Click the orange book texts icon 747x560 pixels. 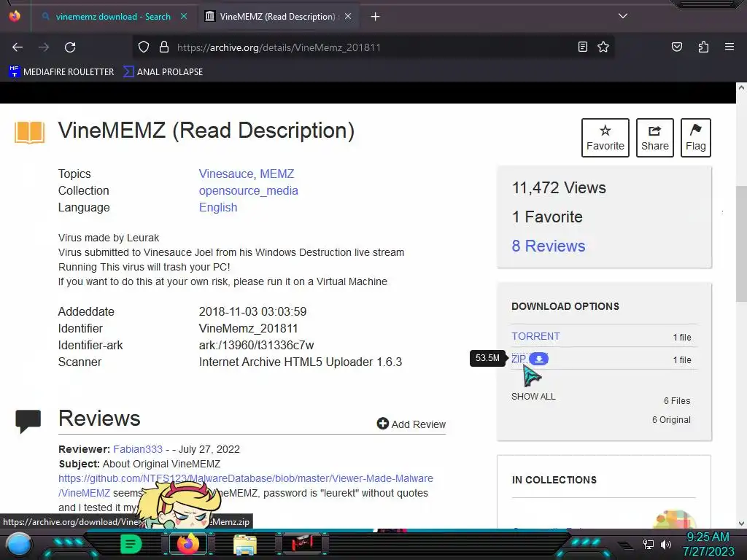(x=29, y=132)
